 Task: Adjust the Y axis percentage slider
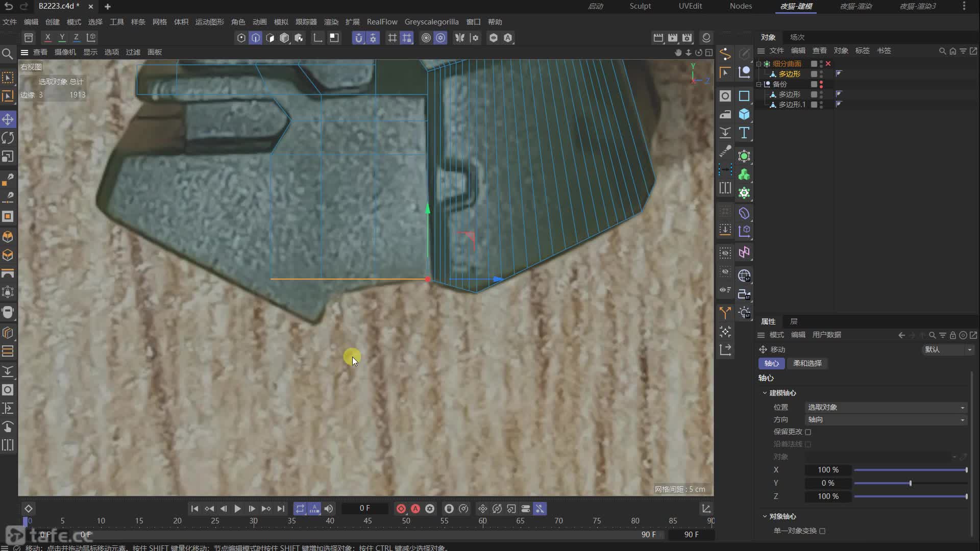click(910, 483)
